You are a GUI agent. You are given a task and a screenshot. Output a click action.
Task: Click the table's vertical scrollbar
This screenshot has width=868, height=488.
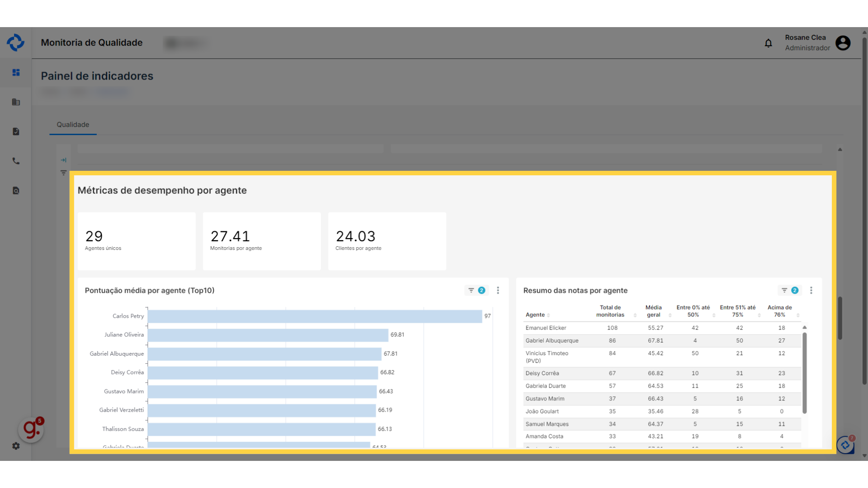click(805, 373)
